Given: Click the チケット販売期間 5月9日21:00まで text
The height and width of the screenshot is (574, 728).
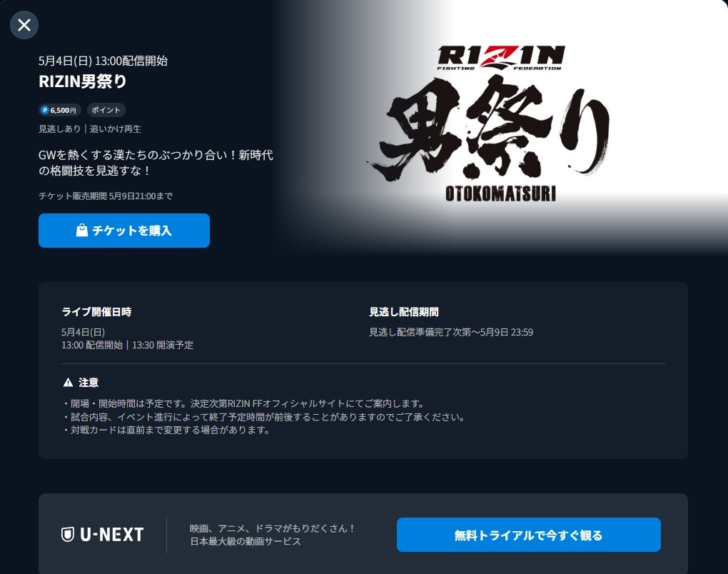Looking at the screenshot, I should click(106, 196).
